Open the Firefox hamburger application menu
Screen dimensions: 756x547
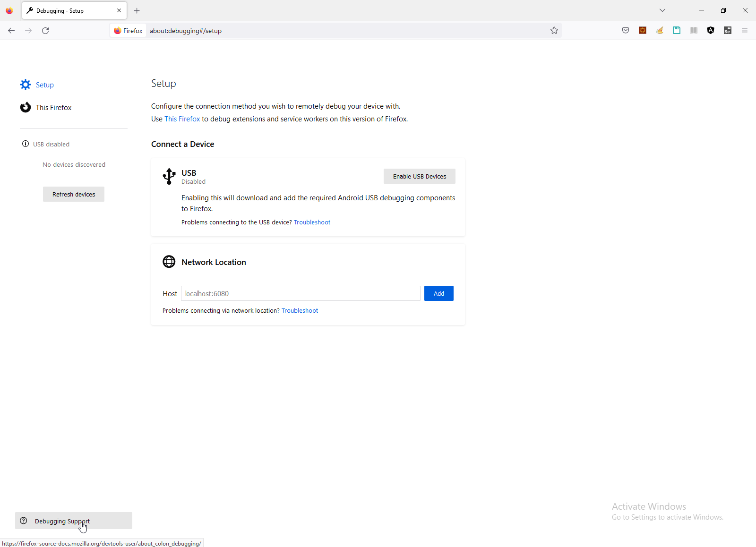(745, 31)
